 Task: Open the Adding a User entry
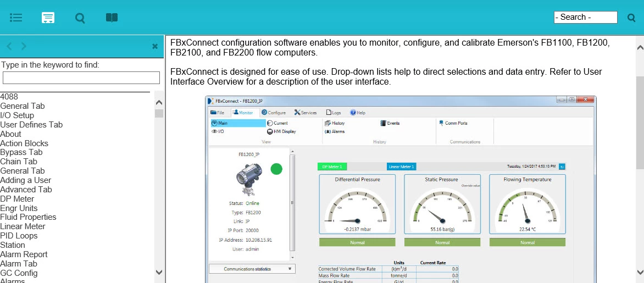coord(25,180)
